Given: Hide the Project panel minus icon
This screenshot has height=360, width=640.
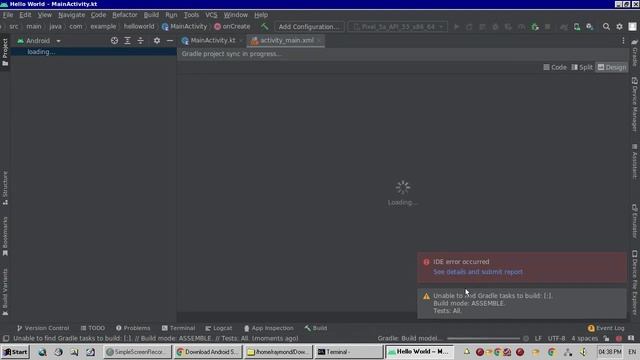Looking at the screenshot, I should (x=170, y=40).
